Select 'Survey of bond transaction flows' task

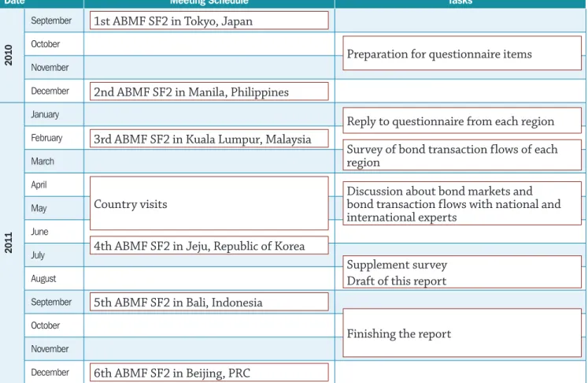click(462, 155)
